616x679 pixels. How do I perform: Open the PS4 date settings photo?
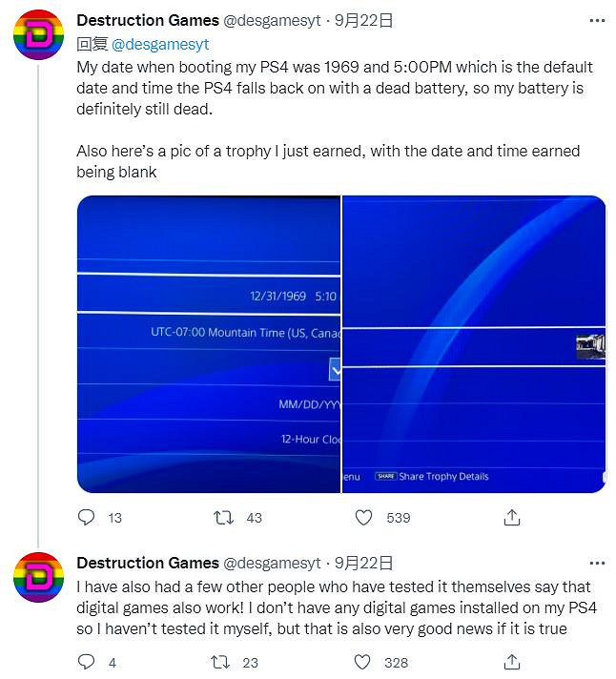click(208, 343)
